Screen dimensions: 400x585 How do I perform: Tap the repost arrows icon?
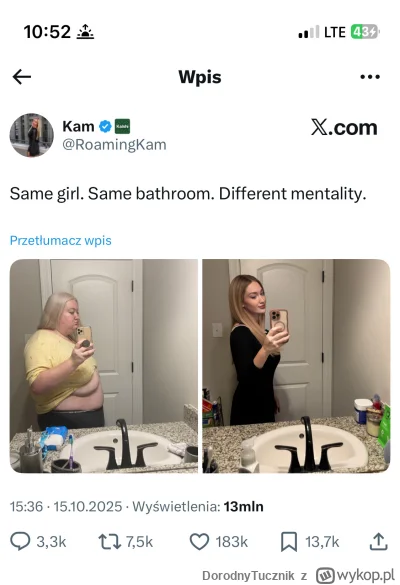point(109,542)
